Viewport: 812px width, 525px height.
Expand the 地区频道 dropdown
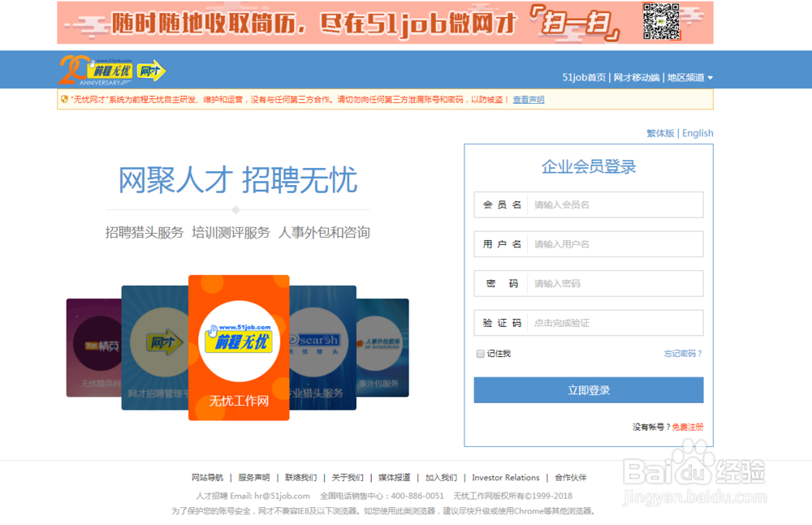[x=689, y=78]
